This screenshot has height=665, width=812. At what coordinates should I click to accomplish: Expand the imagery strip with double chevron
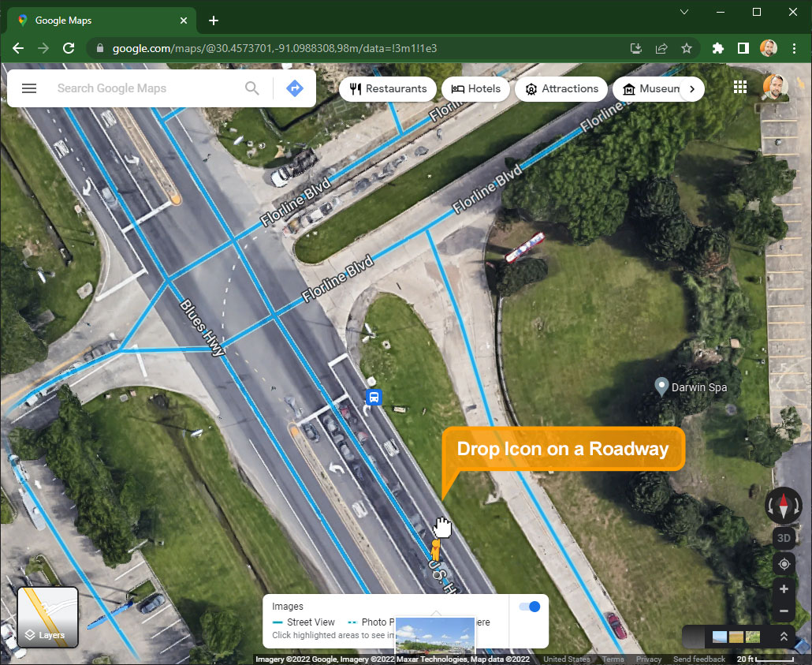pos(784,637)
